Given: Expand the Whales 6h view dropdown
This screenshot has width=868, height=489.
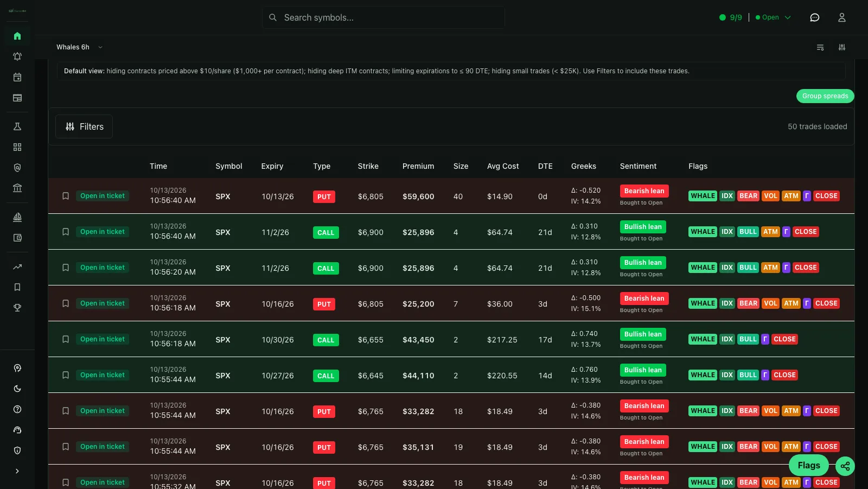Looking at the screenshot, I should (x=79, y=47).
